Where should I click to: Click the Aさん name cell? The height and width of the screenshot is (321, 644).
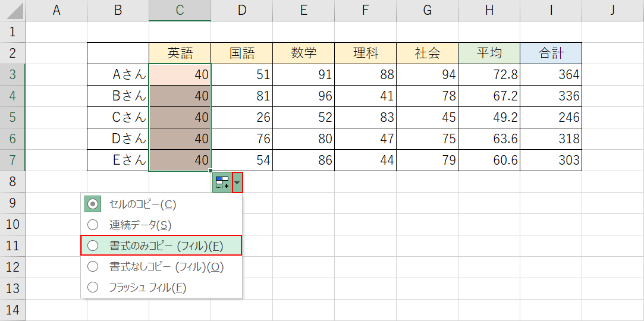pyautogui.click(x=118, y=74)
